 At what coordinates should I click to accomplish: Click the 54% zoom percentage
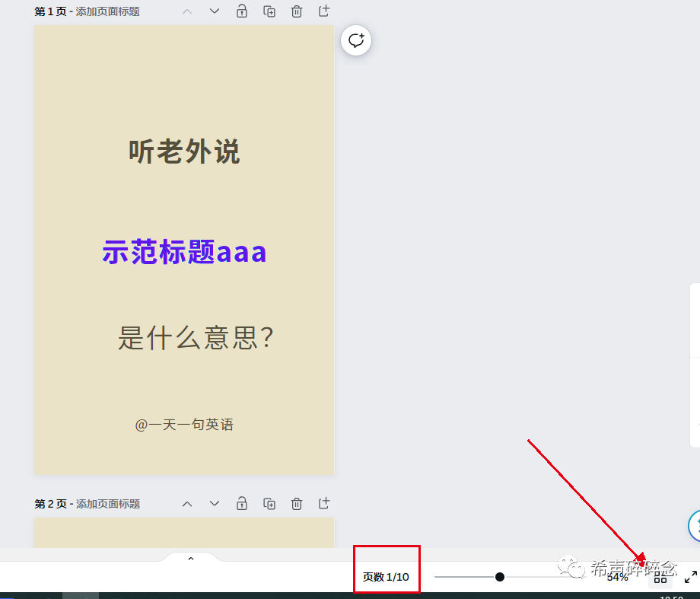click(x=619, y=577)
